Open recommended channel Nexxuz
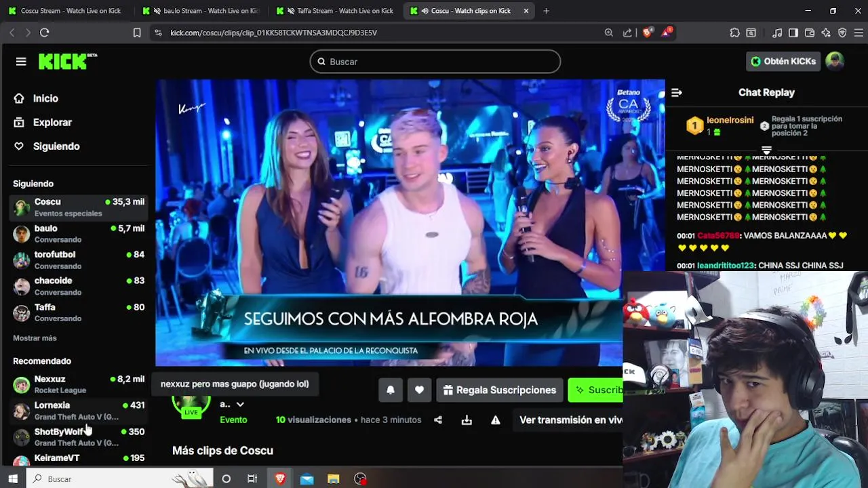 pyautogui.click(x=79, y=384)
